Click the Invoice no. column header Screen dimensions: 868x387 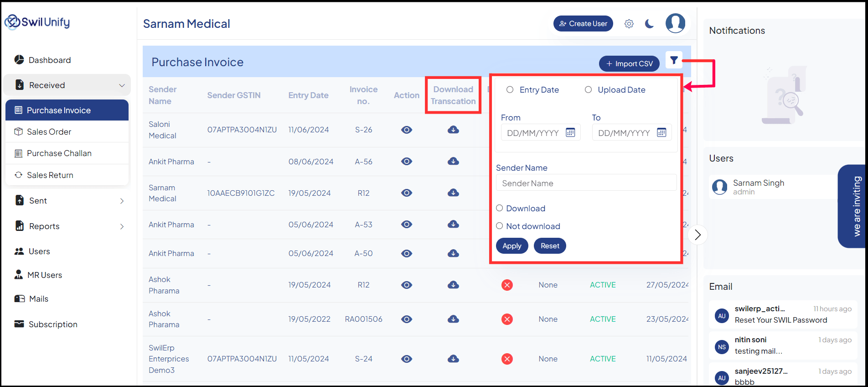tap(363, 95)
